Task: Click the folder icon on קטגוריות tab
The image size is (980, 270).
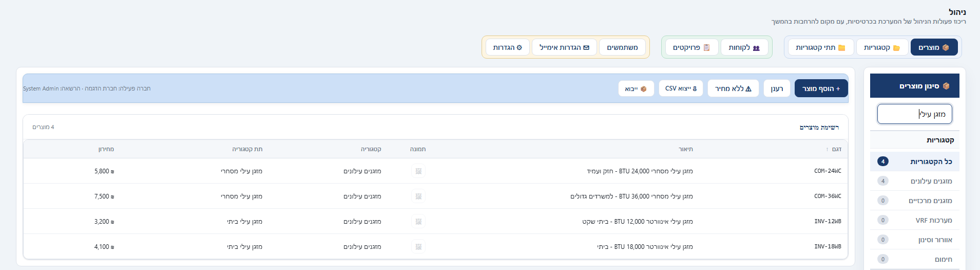Action: 896,48
